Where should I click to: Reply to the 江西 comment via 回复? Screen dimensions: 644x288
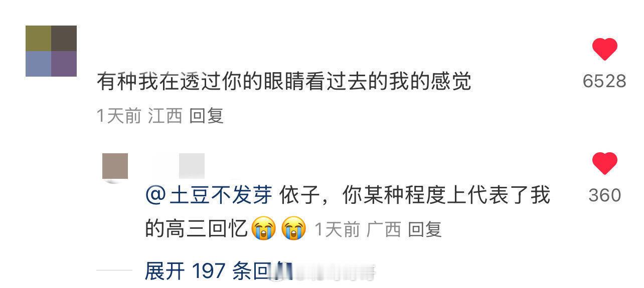pyautogui.click(x=206, y=116)
